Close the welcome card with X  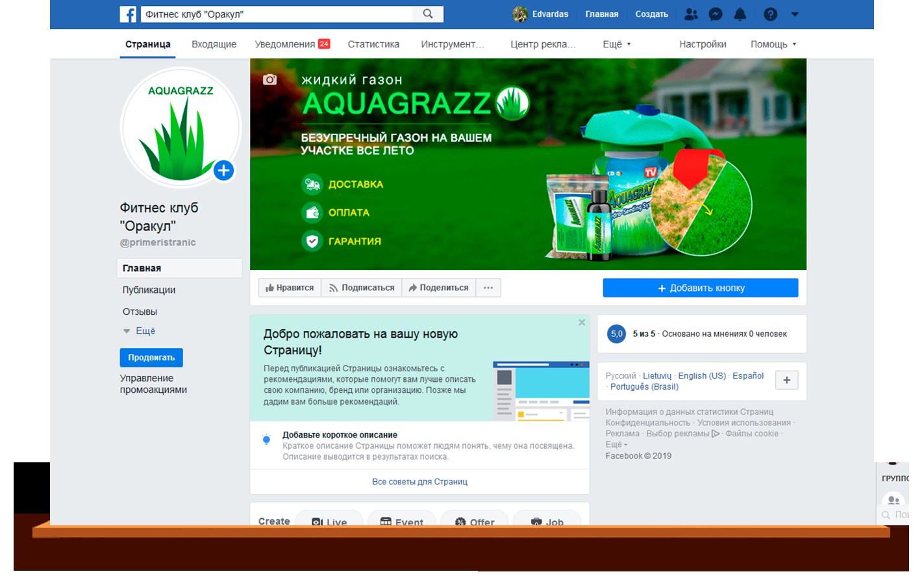582,323
